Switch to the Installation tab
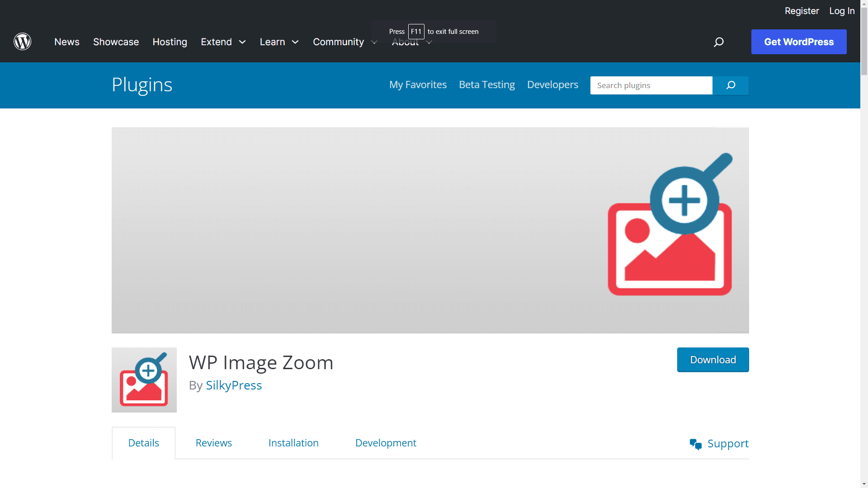 click(293, 443)
